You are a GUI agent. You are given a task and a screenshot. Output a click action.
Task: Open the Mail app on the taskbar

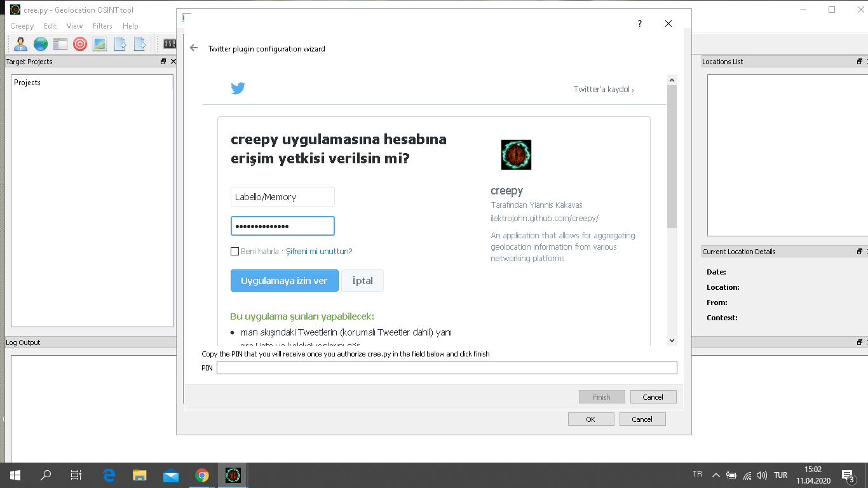point(171,475)
